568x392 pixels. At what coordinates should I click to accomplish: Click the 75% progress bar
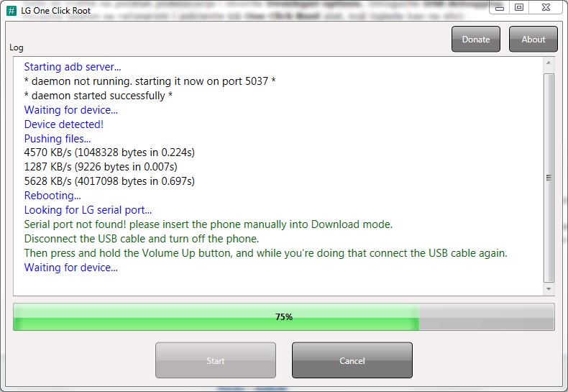click(283, 317)
